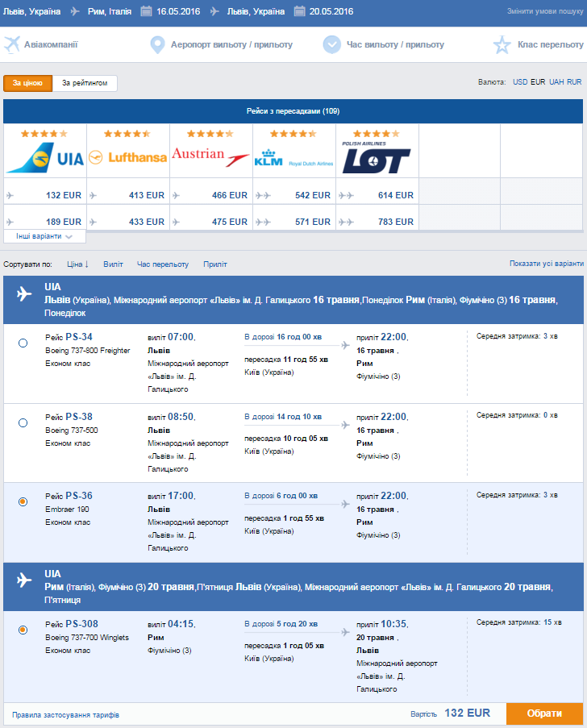Click the clock check icon for time filter
The height and width of the screenshot is (728, 587).
pos(331,44)
